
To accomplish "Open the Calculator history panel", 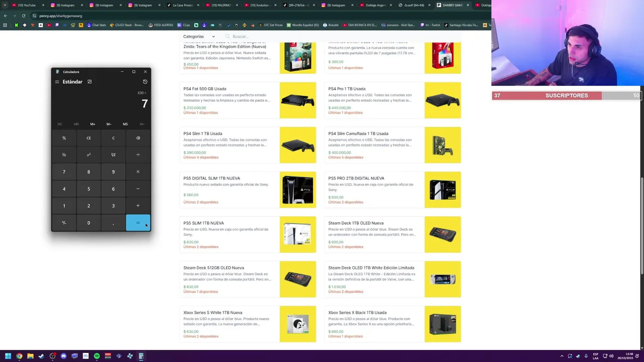I will tap(145, 81).
